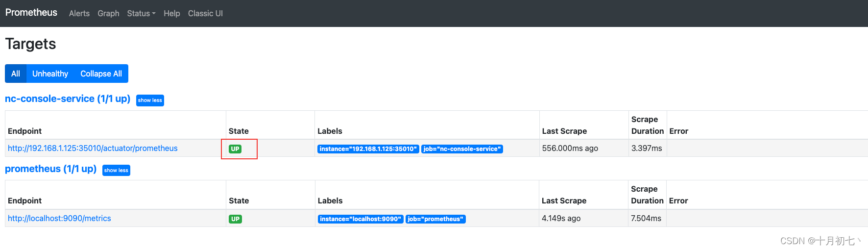The width and height of the screenshot is (868, 250).
Task: Click the Collapse All button
Action: pos(101,74)
